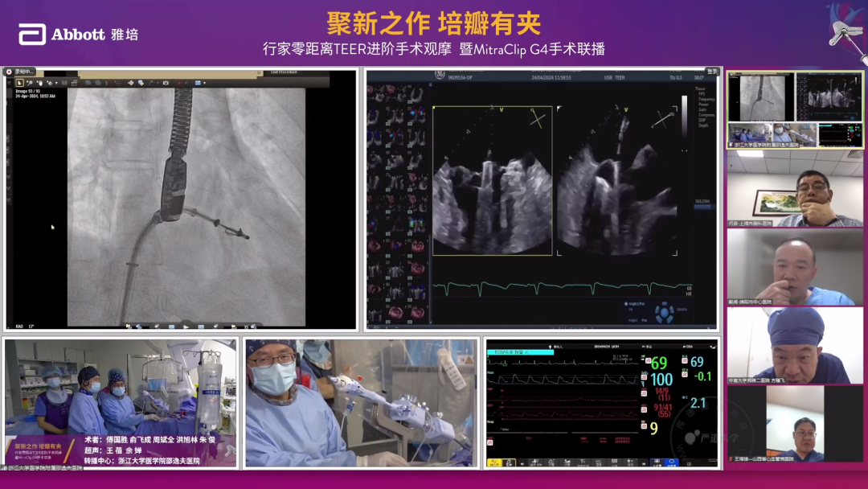The height and width of the screenshot is (489, 868).
Task: Click the alarm icon next to 91/41 pressure
Action: 644,410
